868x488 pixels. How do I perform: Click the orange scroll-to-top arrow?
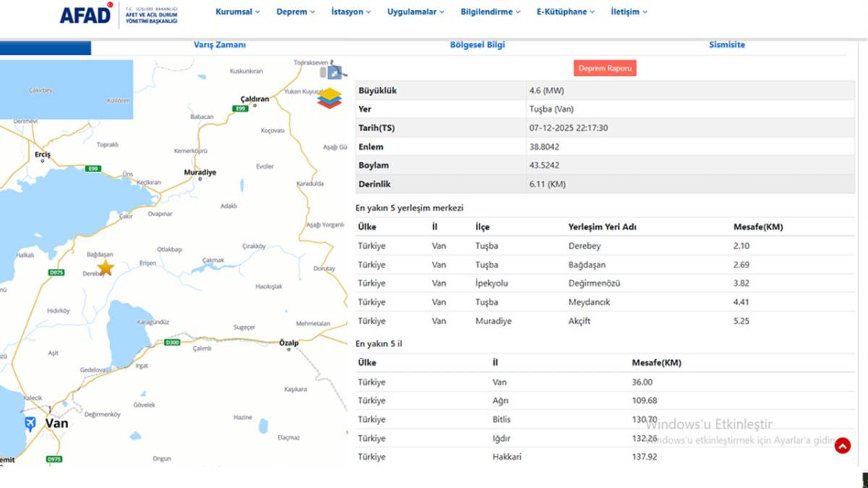coord(843,446)
